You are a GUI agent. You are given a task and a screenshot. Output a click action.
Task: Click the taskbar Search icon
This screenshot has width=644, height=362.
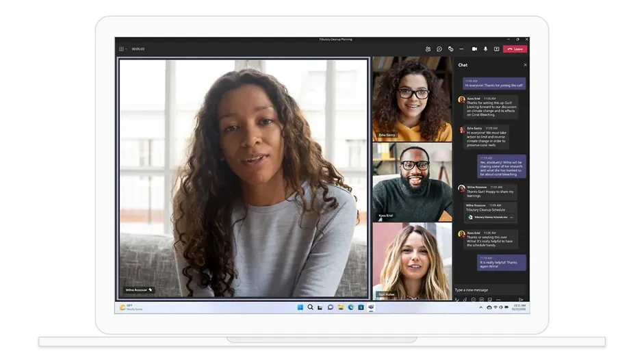click(x=310, y=307)
